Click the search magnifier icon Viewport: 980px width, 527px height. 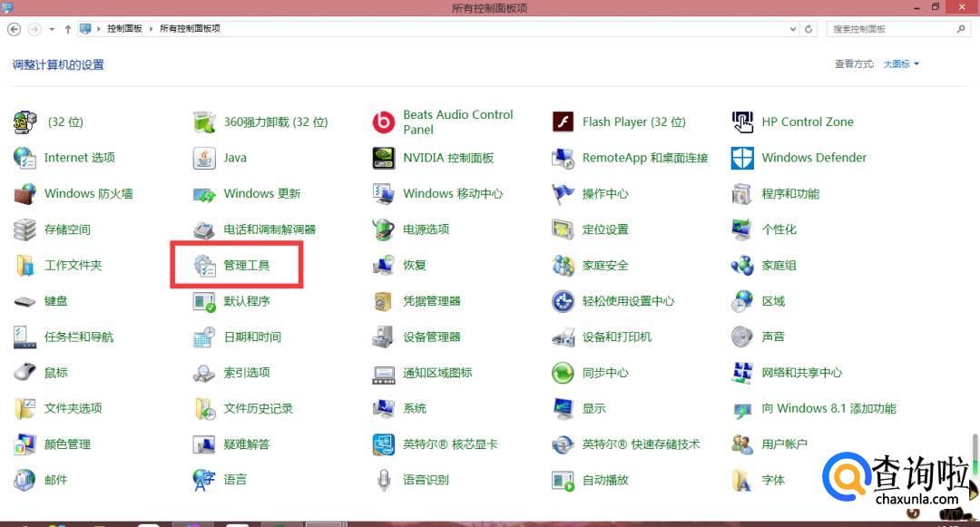[x=961, y=29]
